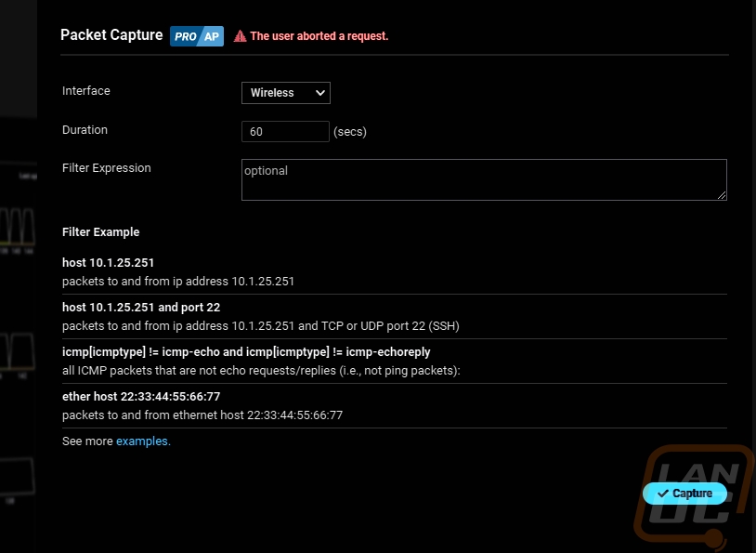756x553 pixels.
Task: Click the AP badge in the header
Action: pyautogui.click(x=213, y=36)
